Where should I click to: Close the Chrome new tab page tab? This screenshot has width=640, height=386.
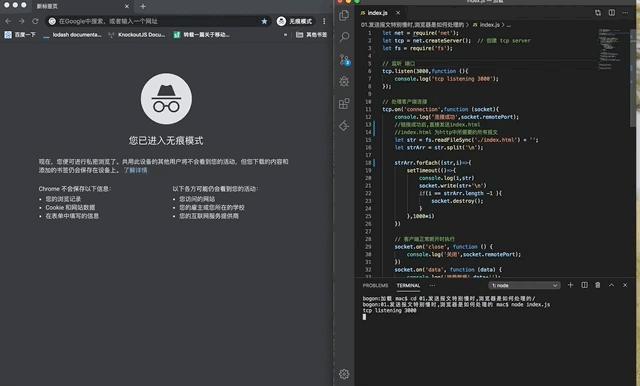coord(127,6)
